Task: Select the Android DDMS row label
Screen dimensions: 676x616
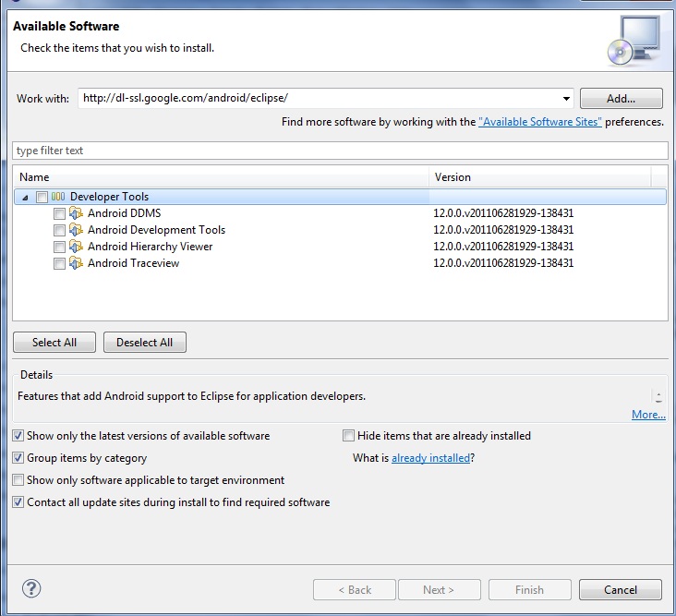Action: [124, 213]
